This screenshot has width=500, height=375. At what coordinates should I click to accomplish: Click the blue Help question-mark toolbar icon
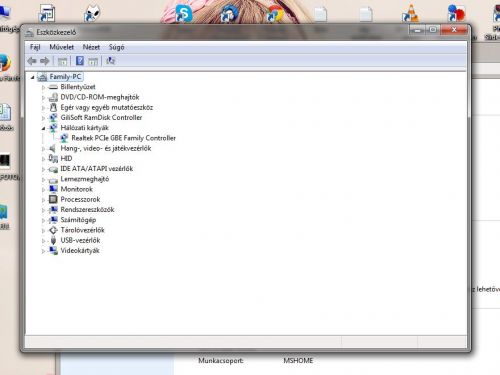80,61
